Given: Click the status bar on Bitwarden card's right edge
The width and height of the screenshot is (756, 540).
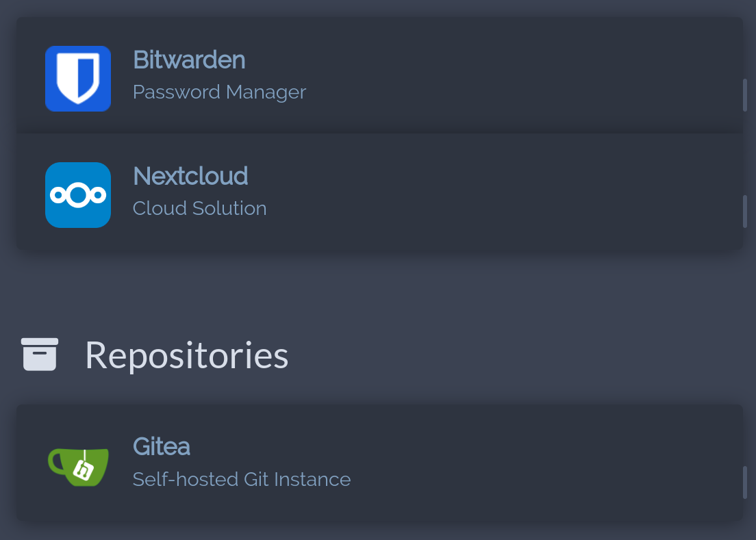Looking at the screenshot, I should click(x=744, y=95).
